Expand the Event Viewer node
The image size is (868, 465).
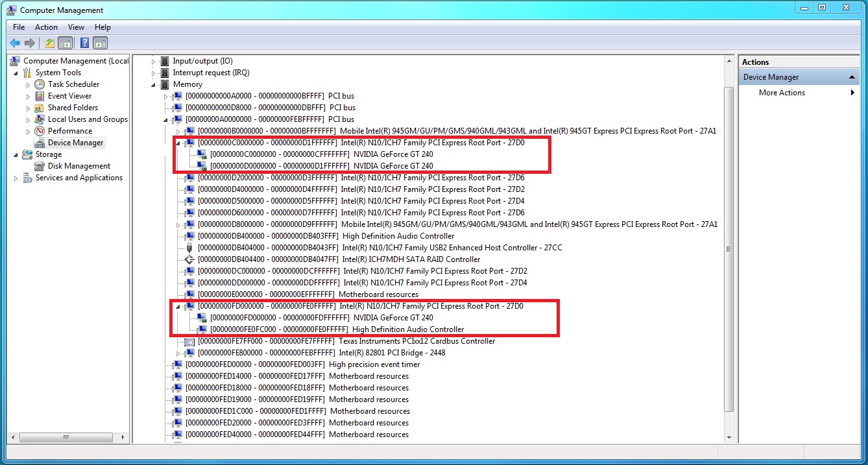[28, 96]
